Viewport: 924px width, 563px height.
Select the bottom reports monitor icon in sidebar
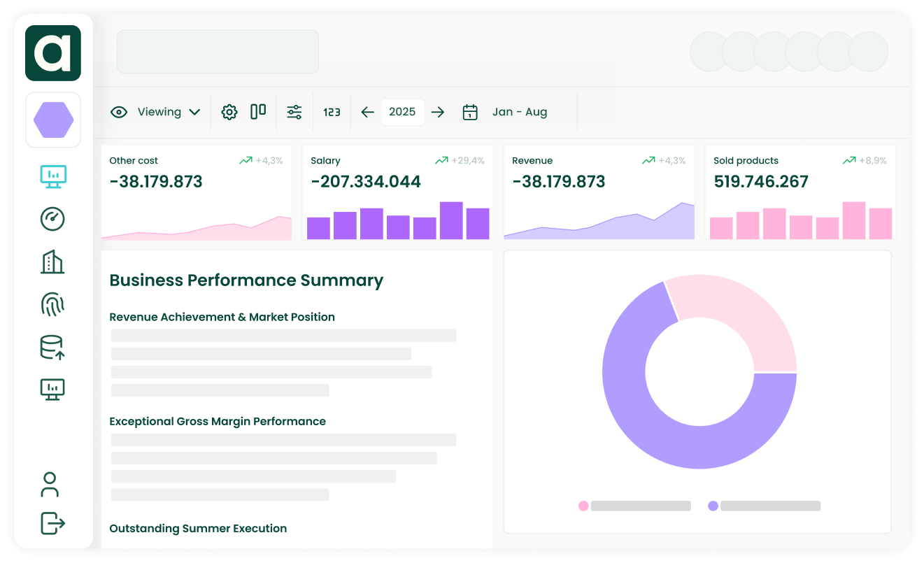pyautogui.click(x=52, y=389)
